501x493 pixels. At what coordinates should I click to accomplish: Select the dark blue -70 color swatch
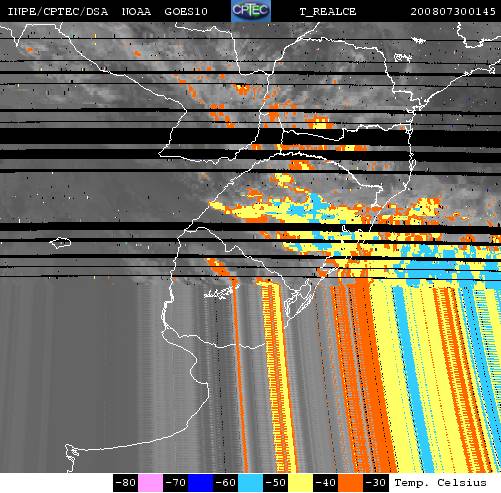coord(200,483)
